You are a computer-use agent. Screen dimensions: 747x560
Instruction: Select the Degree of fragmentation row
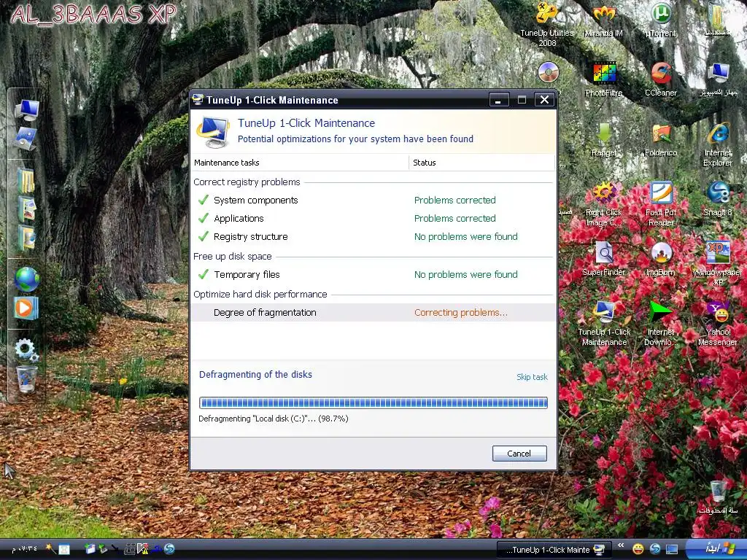(373, 312)
